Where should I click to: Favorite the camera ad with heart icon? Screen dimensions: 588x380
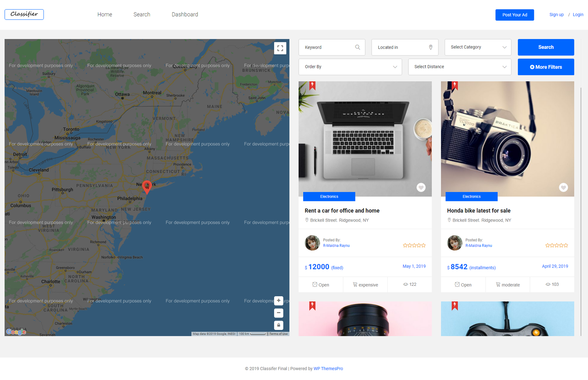tap(563, 187)
